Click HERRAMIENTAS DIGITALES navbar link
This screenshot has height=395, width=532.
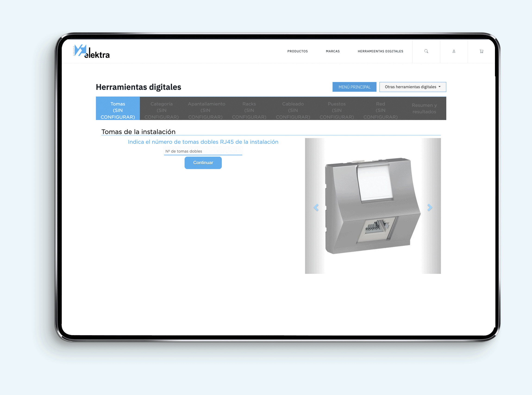coord(381,51)
